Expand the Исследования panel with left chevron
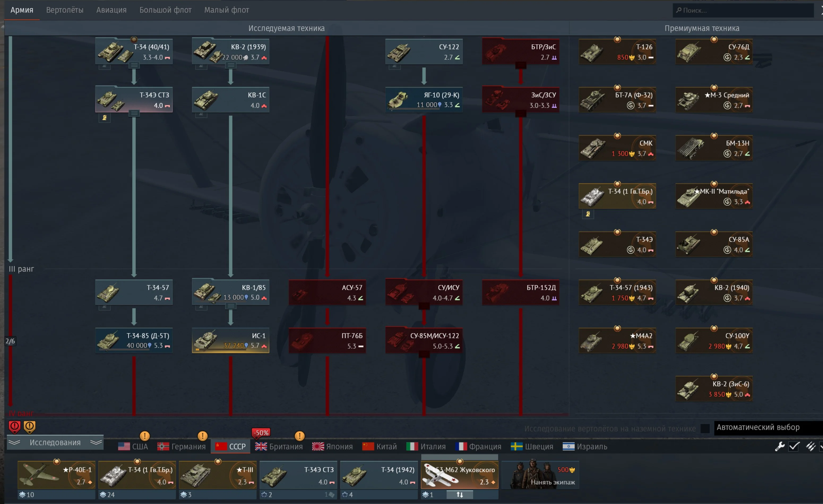Viewport: 823px width, 504px height. (x=14, y=442)
